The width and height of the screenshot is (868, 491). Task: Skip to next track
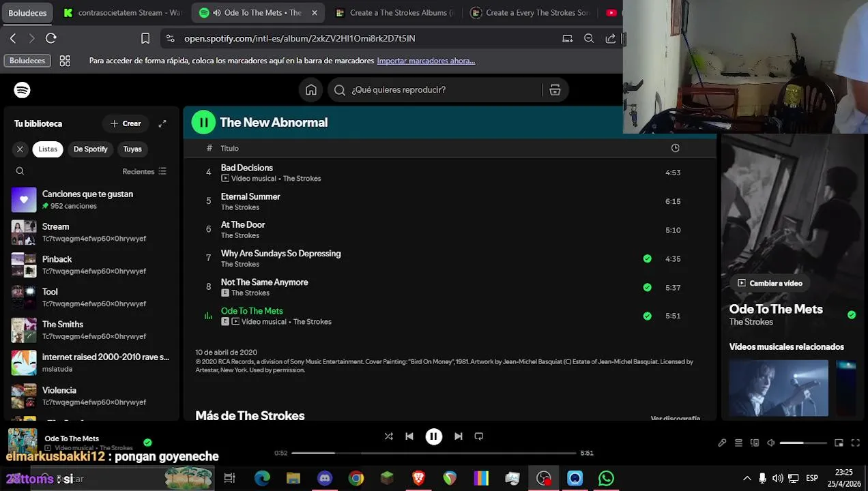point(459,436)
